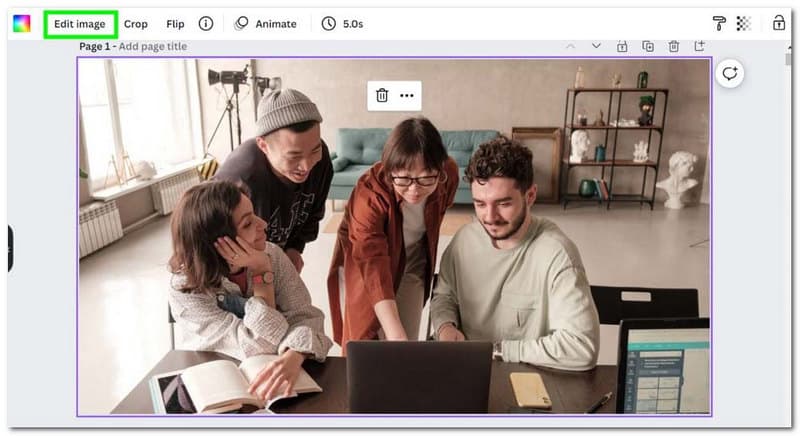Add a new page icon
Viewport: 800px width, 436px height.
click(699, 46)
